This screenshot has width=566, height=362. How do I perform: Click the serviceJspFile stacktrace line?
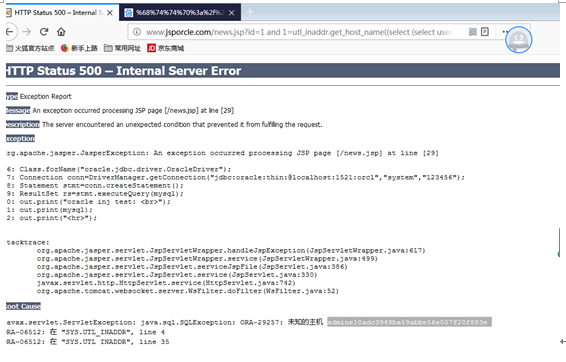click(x=192, y=267)
